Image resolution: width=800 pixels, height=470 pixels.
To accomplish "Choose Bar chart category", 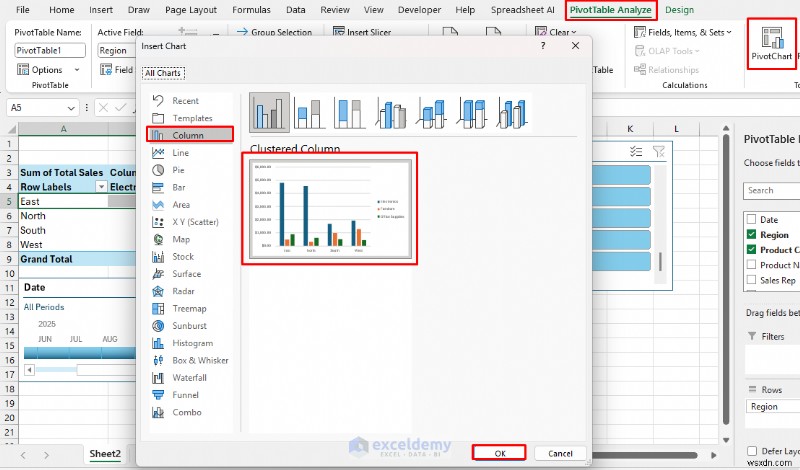I will pos(191,187).
